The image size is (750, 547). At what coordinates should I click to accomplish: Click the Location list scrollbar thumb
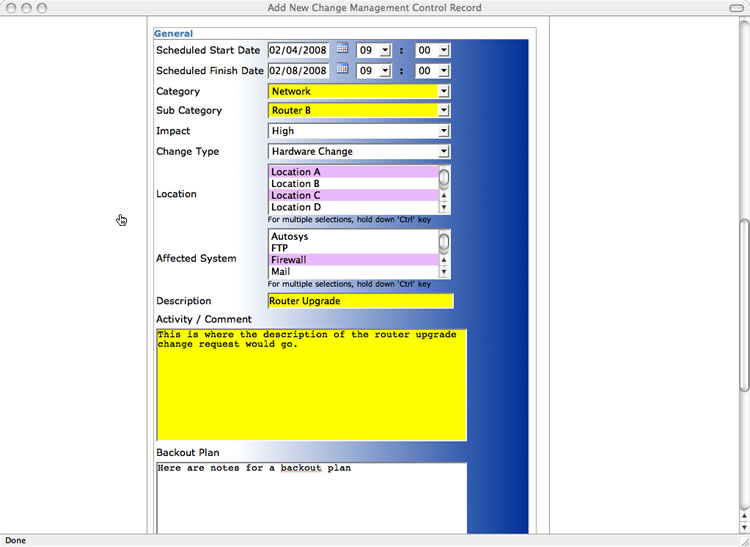point(444,178)
